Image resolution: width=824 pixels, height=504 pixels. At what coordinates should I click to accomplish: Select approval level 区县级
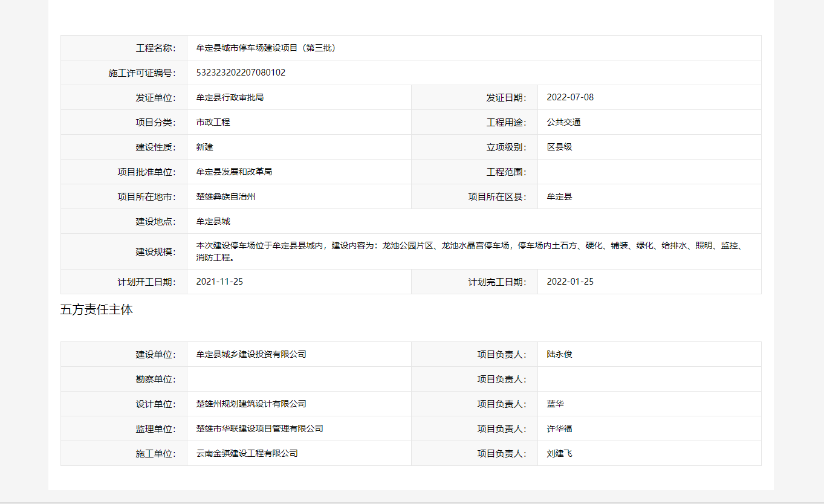[559, 147]
